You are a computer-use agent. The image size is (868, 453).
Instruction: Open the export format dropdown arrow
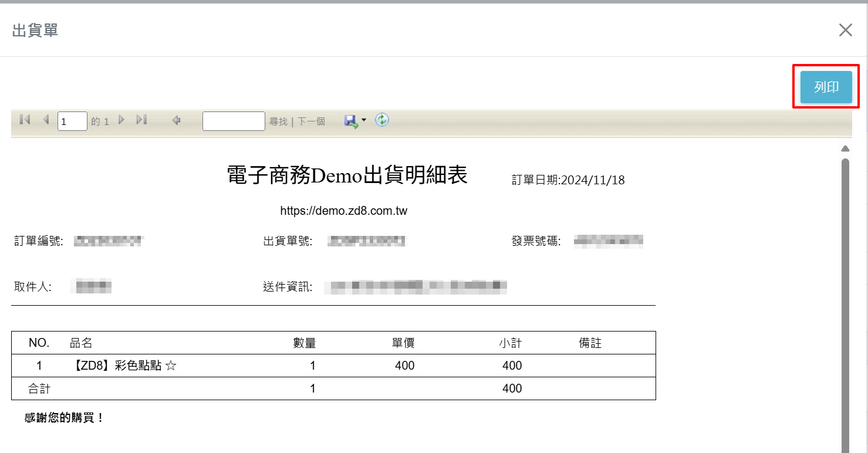(x=364, y=120)
